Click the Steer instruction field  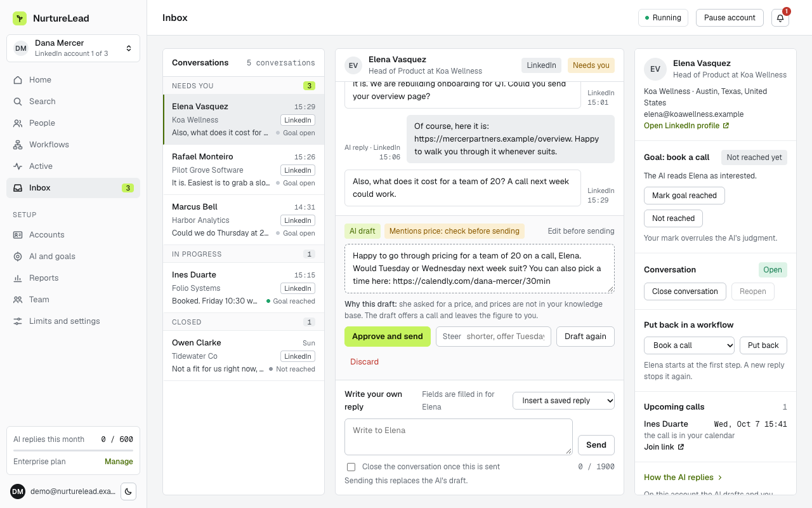(494, 337)
